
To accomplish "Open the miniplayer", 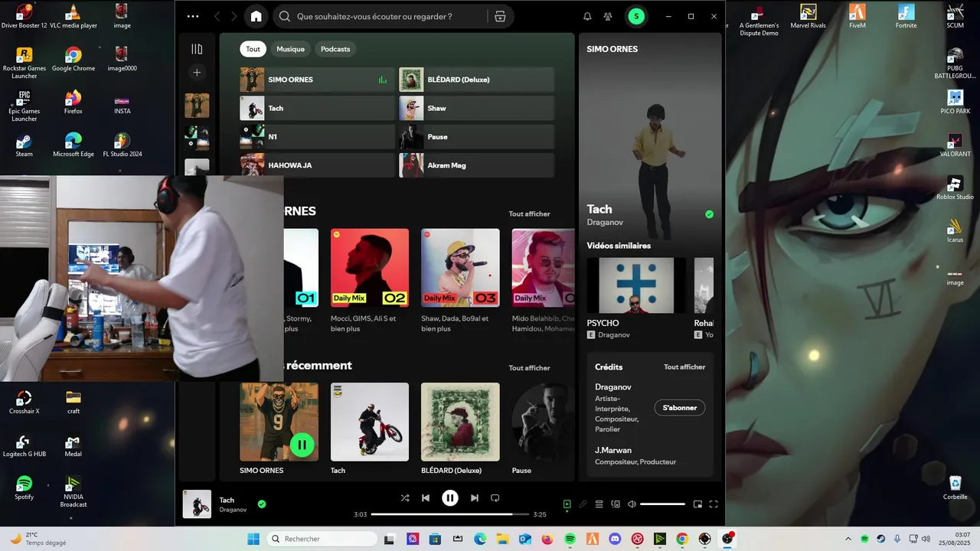I will pyautogui.click(x=697, y=504).
